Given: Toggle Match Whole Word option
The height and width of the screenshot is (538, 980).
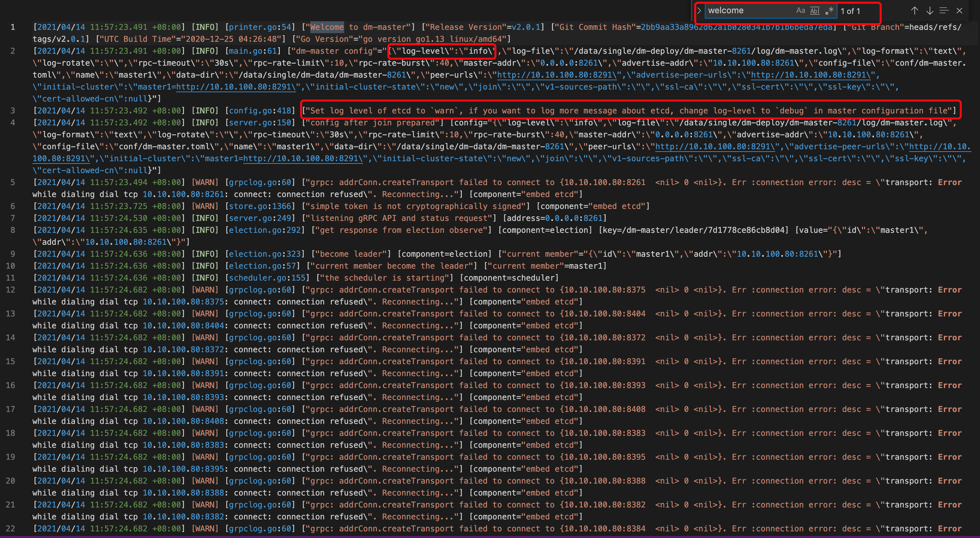Looking at the screenshot, I should [815, 11].
